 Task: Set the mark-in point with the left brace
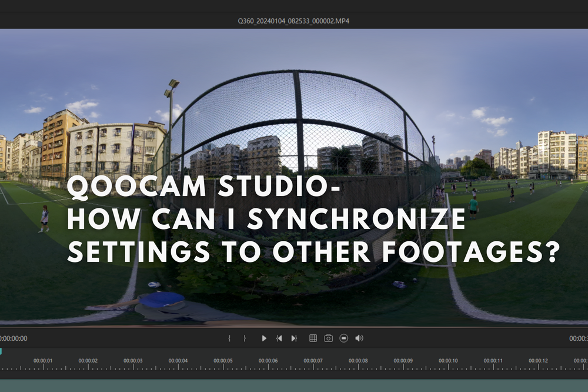(x=229, y=338)
